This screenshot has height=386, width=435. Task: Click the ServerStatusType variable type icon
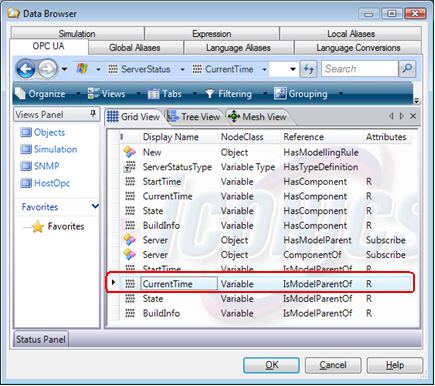[x=130, y=167]
